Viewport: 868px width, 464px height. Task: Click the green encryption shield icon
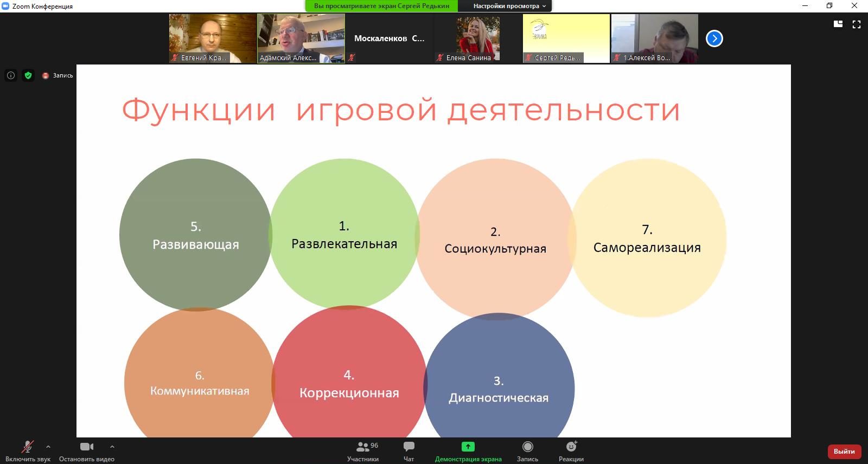tap(28, 75)
